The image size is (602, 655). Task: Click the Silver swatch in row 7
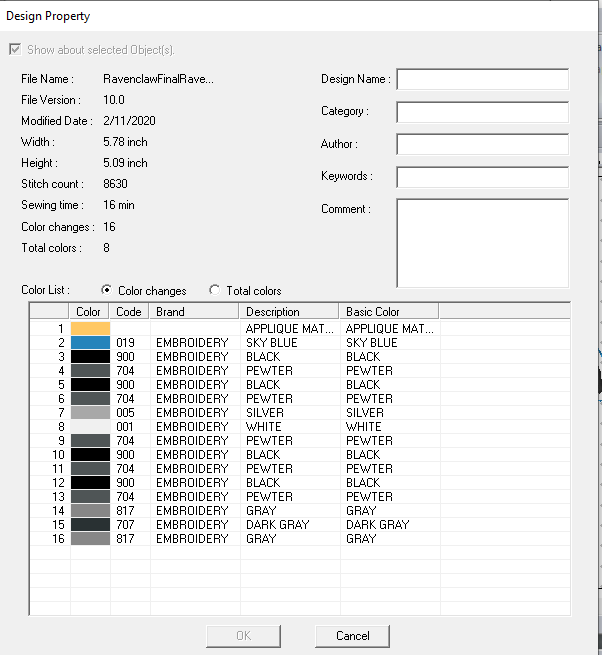pyautogui.click(x=90, y=412)
